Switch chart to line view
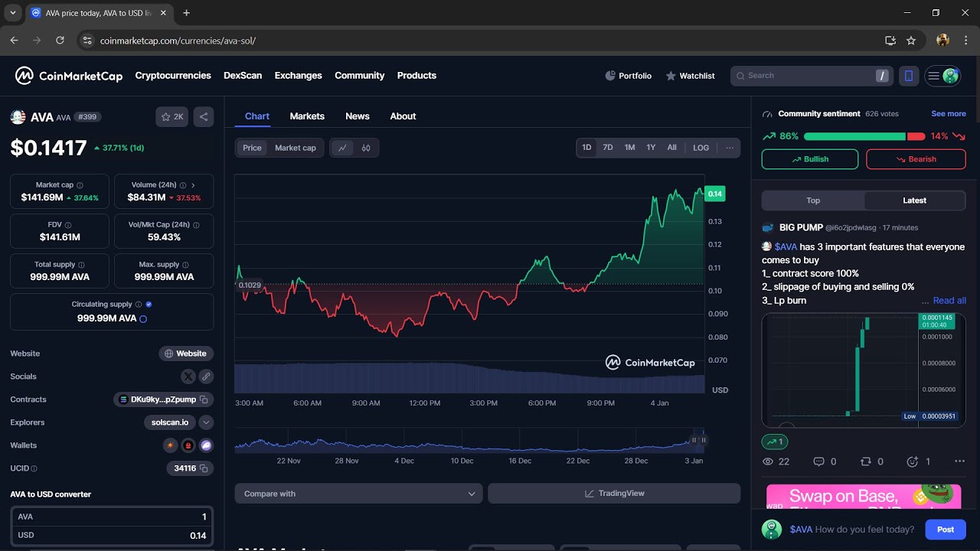 coord(342,148)
